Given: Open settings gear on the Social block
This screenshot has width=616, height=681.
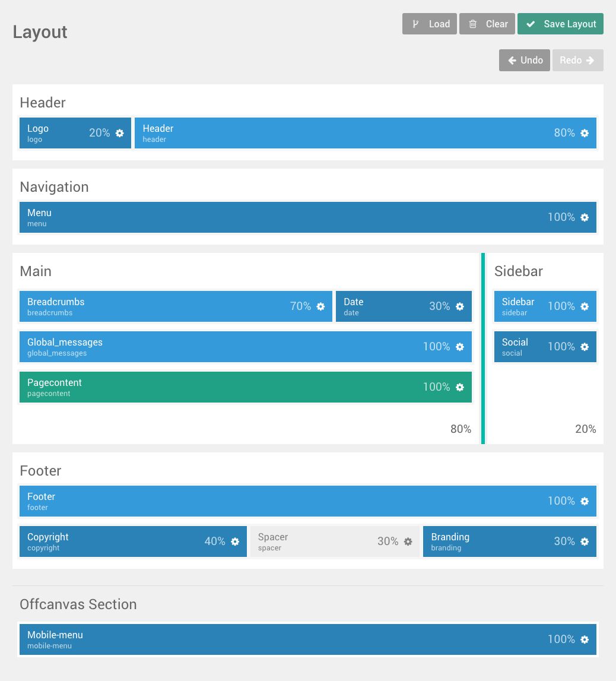Looking at the screenshot, I should 586,347.
